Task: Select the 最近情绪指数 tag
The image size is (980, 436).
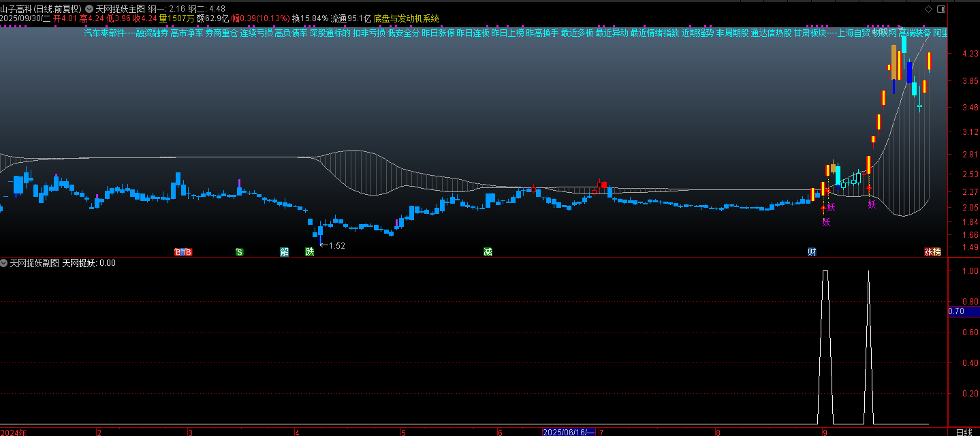Action: pyautogui.click(x=654, y=33)
